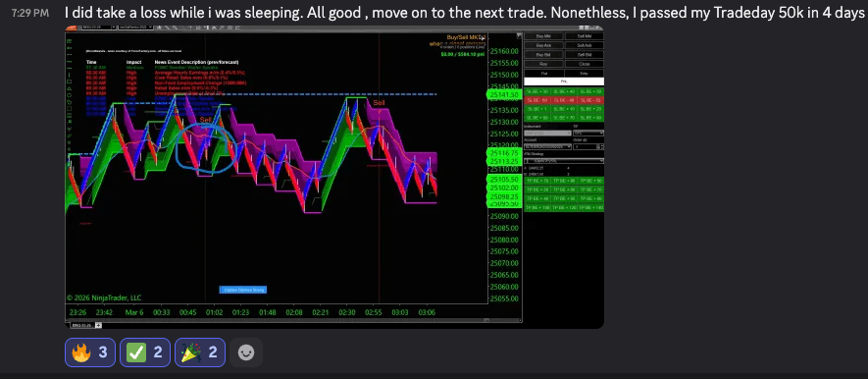Click the Rev reverse position button

(543, 64)
